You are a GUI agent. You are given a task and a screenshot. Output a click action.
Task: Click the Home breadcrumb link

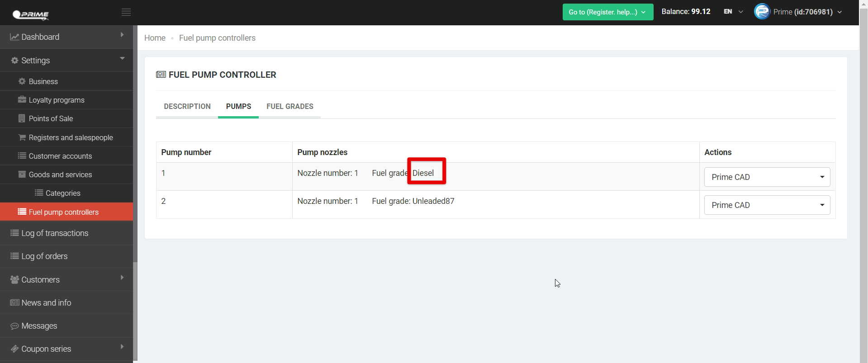[x=155, y=38]
